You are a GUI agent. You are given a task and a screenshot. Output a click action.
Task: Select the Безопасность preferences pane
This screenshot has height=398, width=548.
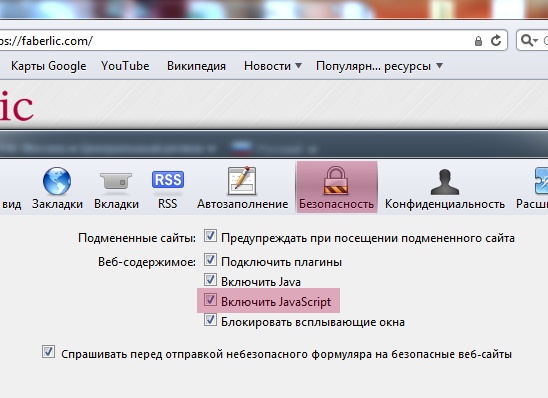(x=336, y=187)
